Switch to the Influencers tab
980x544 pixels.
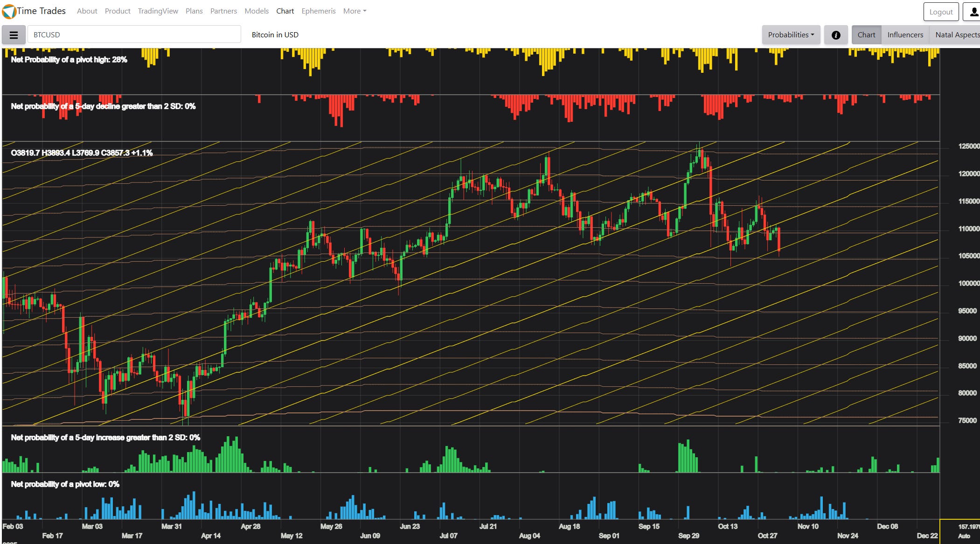click(905, 35)
